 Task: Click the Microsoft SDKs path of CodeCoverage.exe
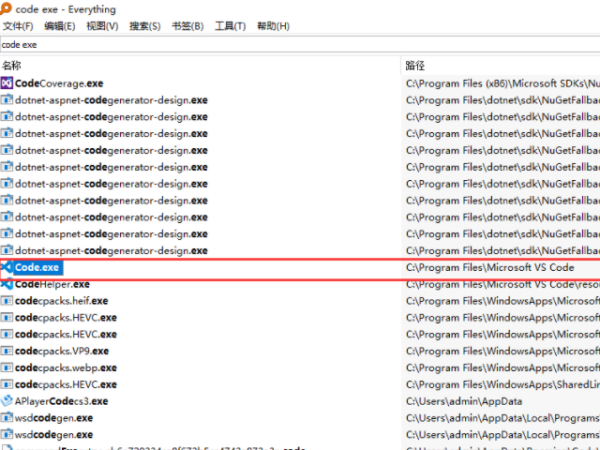(x=503, y=83)
